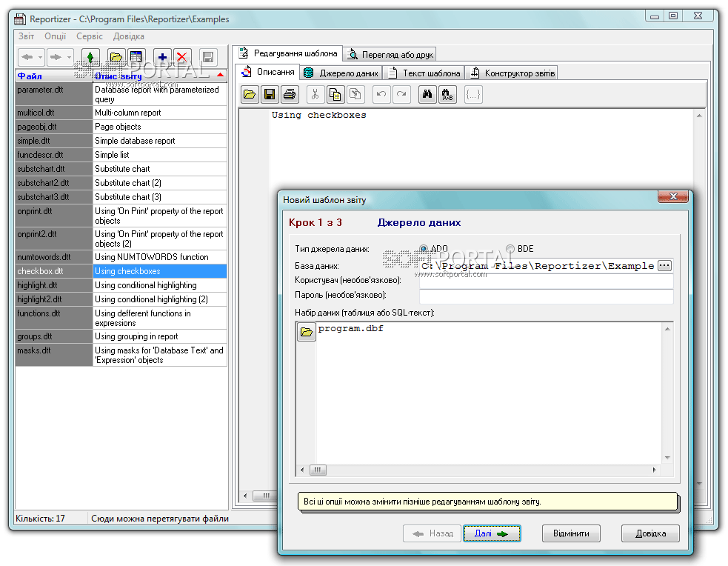Copy text with the copy icon
Viewport: 728px width, 566px height.
coord(335,95)
